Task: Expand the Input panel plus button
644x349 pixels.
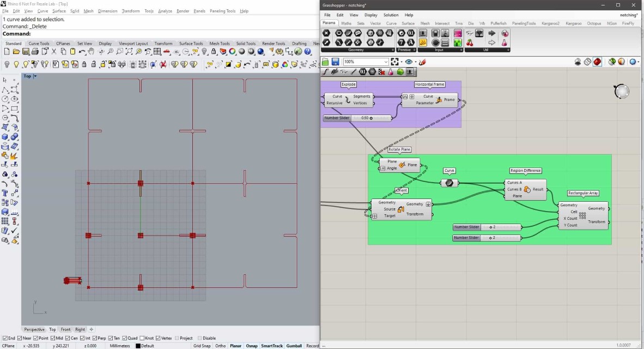Action: tap(461, 50)
